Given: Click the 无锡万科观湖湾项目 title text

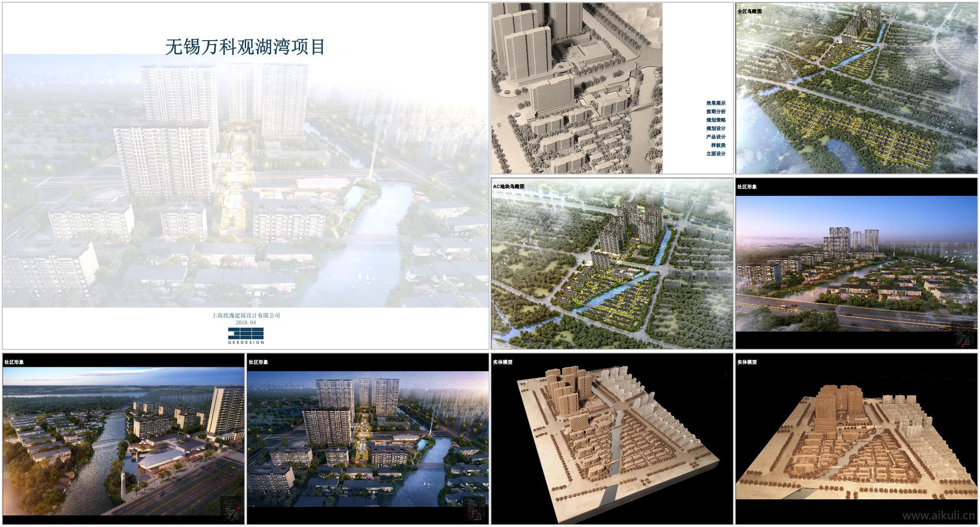Looking at the screenshot, I should (x=245, y=47).
